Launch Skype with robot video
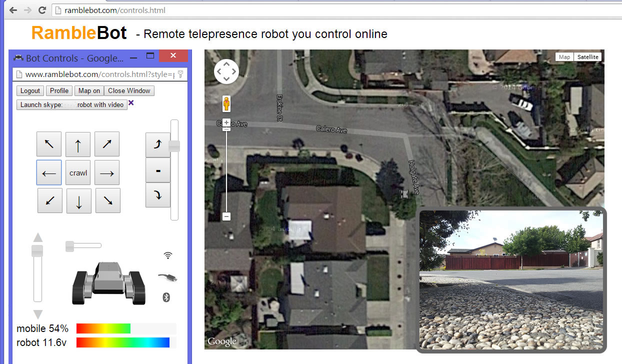This screenshot has height=364, width=622. pos(72,104)
